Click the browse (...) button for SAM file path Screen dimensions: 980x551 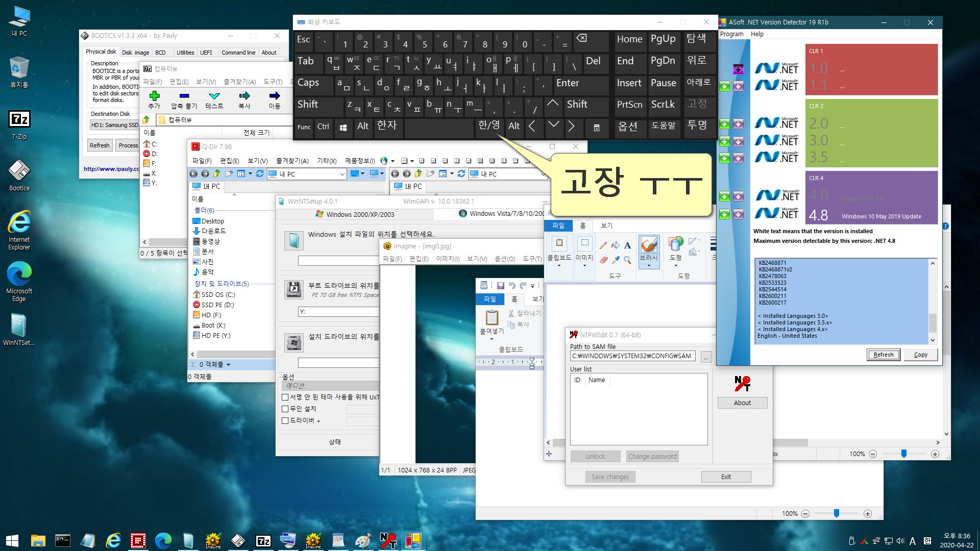pos(706,357)
